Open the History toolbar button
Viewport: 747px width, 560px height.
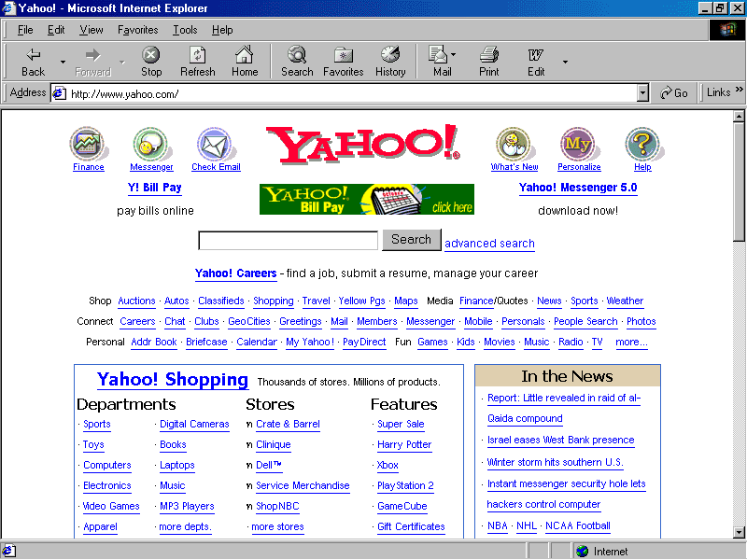390,62
